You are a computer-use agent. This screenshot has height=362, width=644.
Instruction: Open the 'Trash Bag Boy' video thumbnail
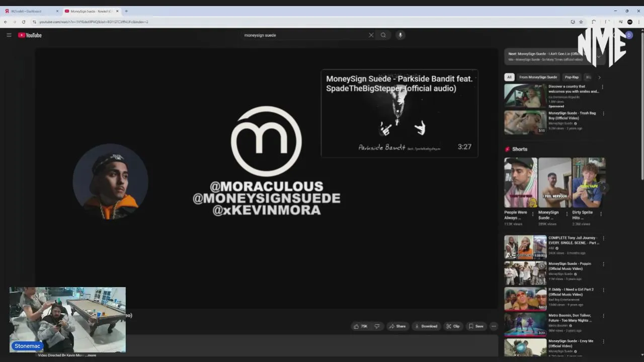[x=525, y=122]
